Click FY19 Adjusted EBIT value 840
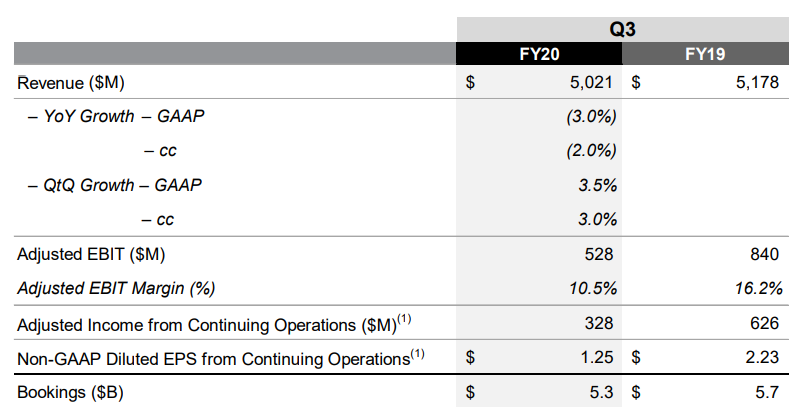 click(x=764, y=254)
